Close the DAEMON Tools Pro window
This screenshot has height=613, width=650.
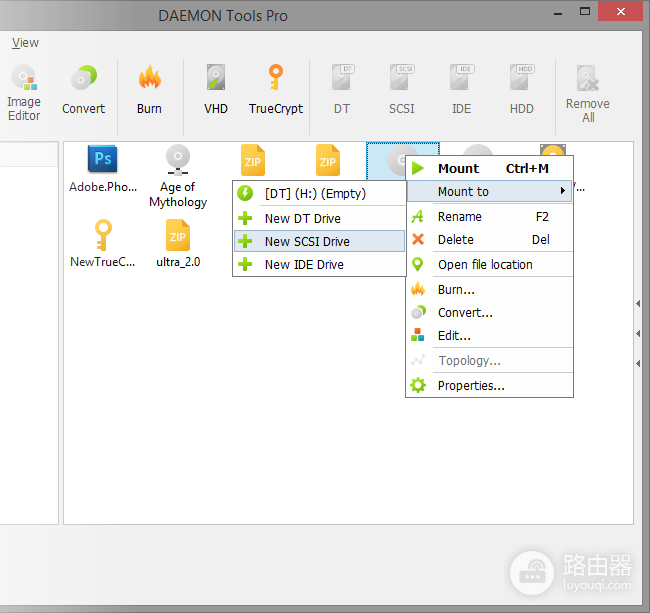click(x=620, y=11)
